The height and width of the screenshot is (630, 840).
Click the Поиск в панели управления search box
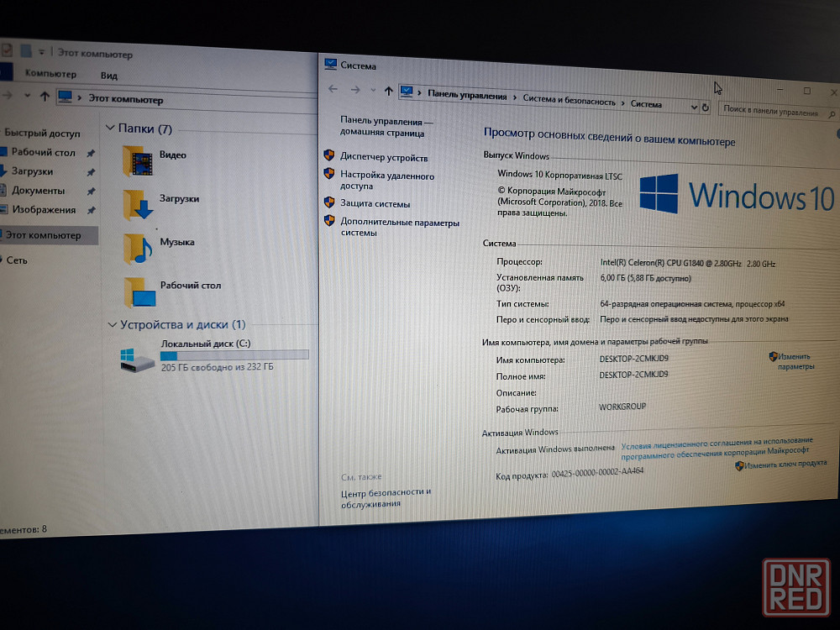click(x=769, y=110)
